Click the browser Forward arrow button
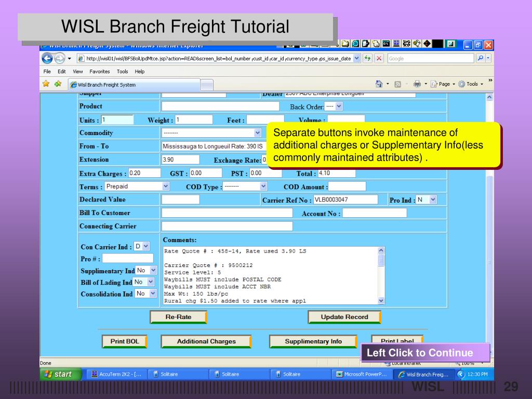532x399 pixels. tap(59, 59)
